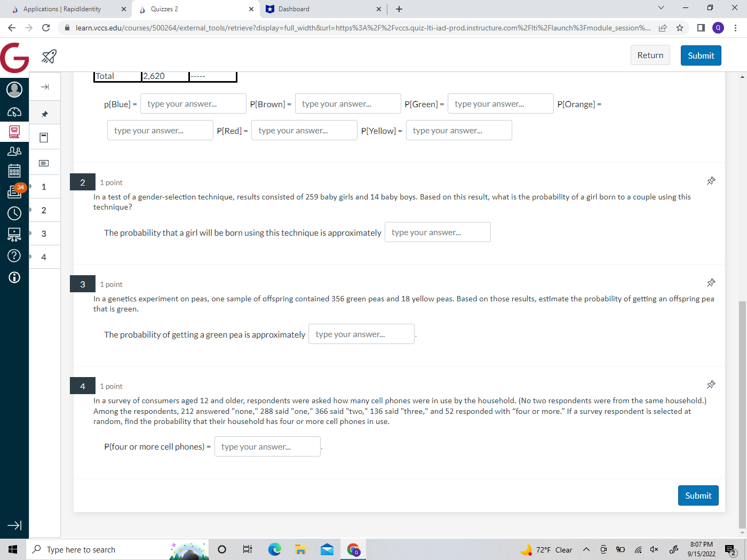Viewport: 747px width, 560px height.
Task: Jump to question 4 in navigator
Action: [x=44, y=257]
